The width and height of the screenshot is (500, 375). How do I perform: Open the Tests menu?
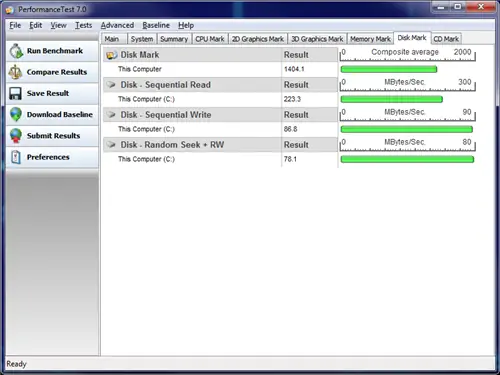coord(83,25)
